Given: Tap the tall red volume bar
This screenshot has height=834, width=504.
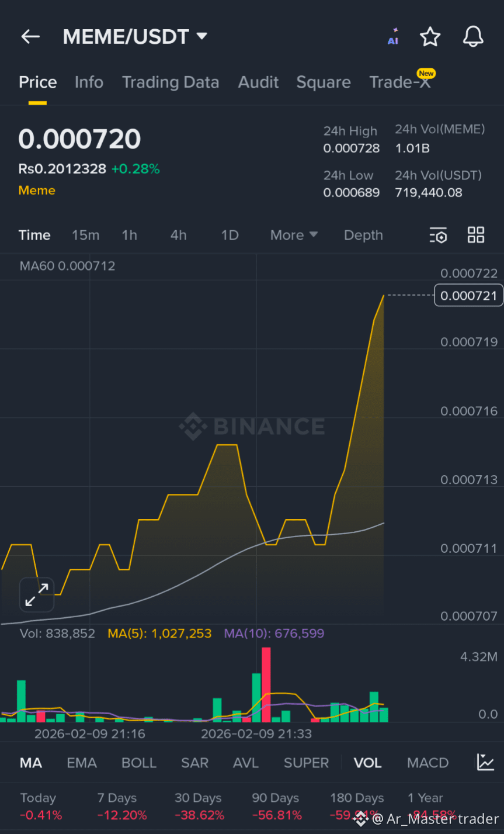Looking at the screenshot, I should pyautogui.click(x=266, y=684).
